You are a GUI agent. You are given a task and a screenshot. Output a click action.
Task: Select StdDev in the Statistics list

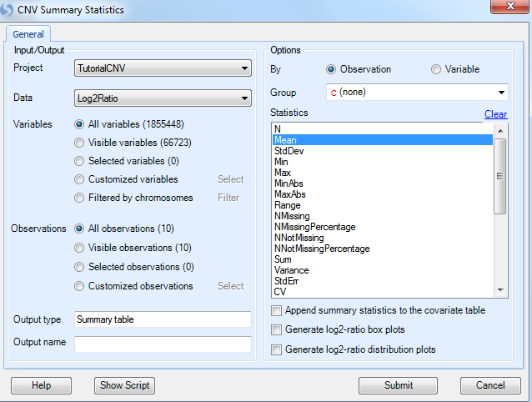pos(383,151)
